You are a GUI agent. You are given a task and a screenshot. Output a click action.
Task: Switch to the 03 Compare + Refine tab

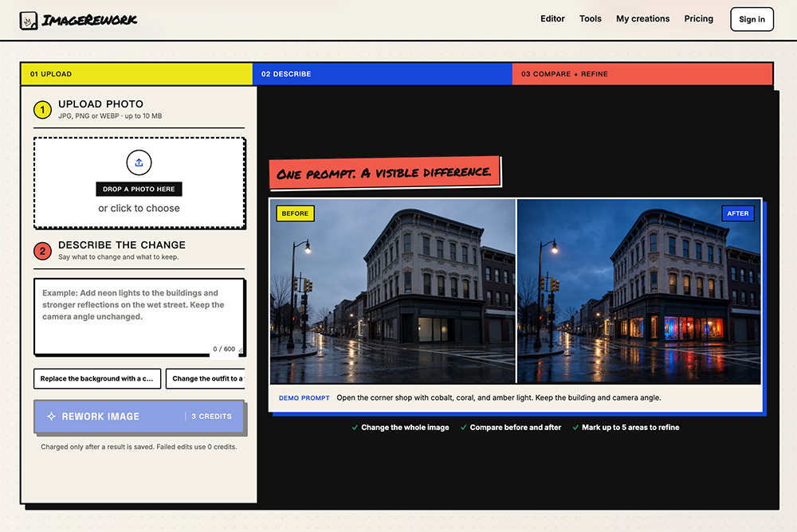[x=642, y=74]
